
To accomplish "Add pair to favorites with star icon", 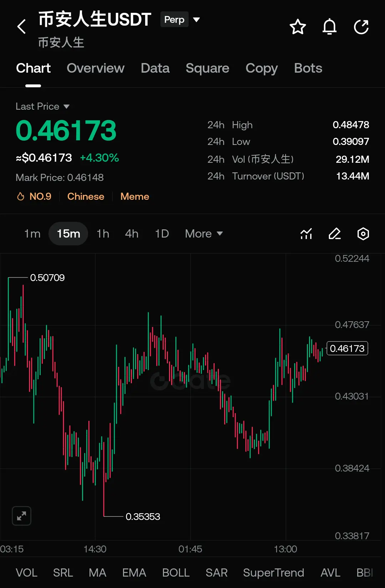I will pos(298,27).
